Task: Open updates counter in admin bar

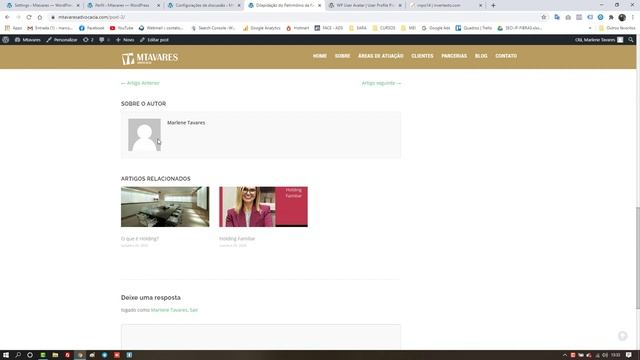Action: (x=88, y=40)
